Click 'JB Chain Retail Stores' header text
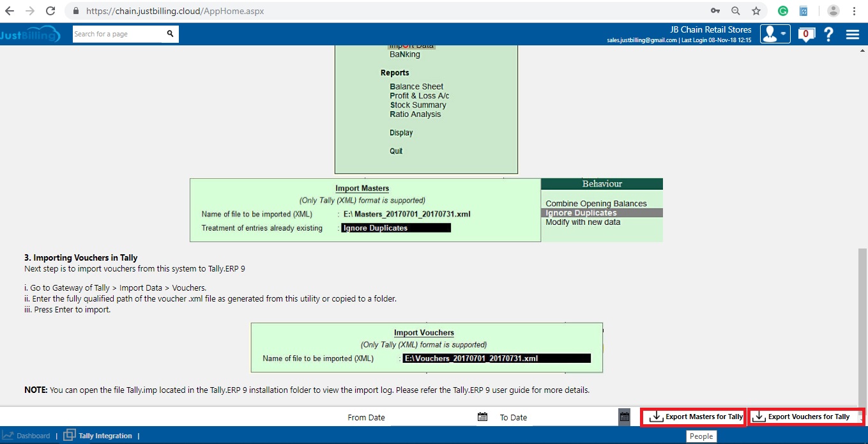Screen dimensions: 868x444 [x=711, y=30]
